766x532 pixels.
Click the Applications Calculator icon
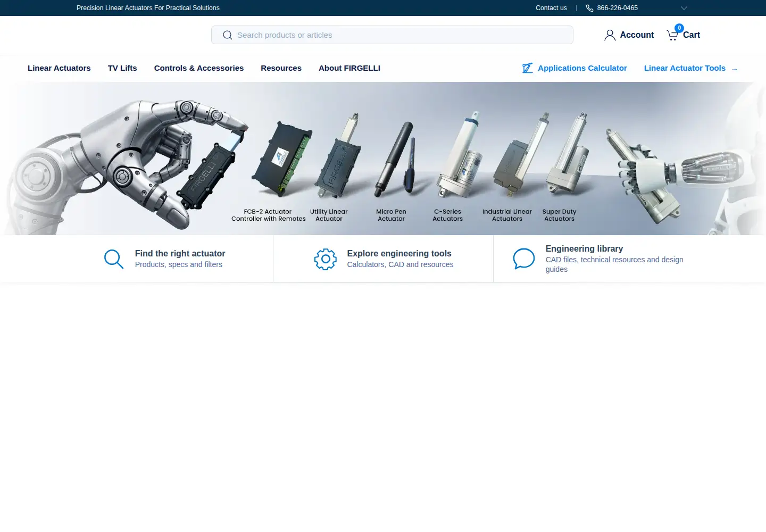pos(528,68)
